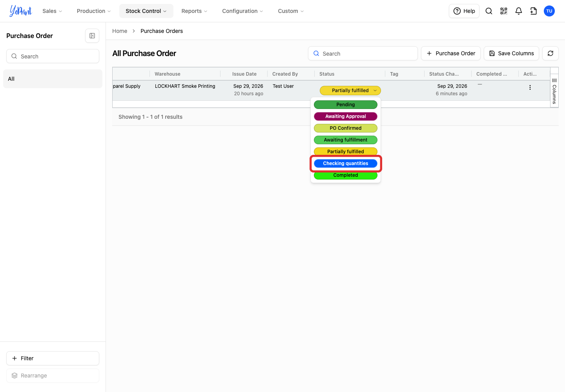Set status to PO Confirmed

click(x=346, y=128)
